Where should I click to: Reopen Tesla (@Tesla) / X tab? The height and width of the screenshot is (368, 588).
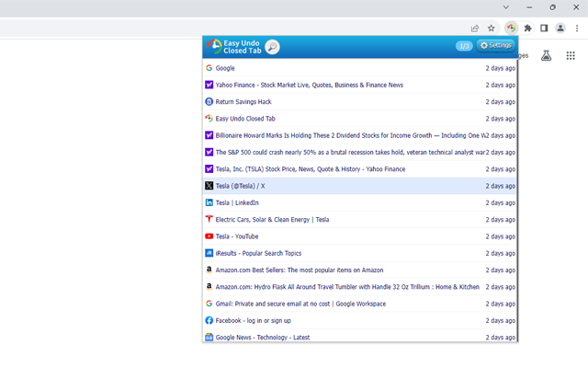(360, 186)
